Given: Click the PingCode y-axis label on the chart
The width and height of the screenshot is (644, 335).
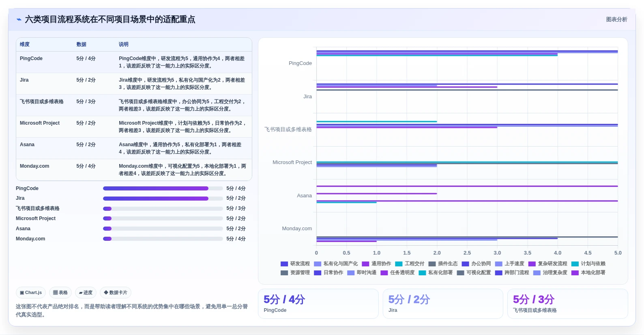Looking at the screenshot, I should pos(300,63).
